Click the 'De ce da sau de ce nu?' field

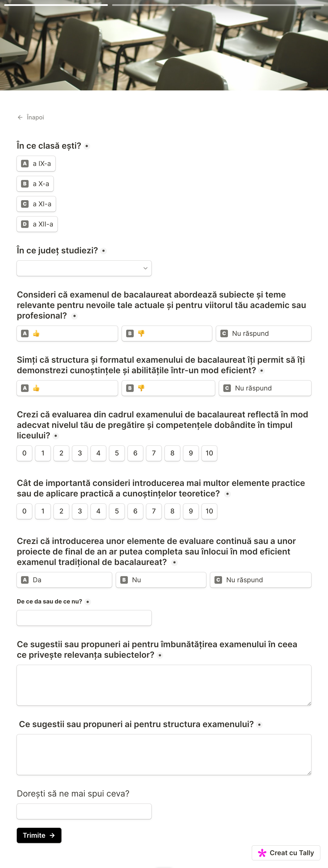pyautogui.click(x=84, y=618)
